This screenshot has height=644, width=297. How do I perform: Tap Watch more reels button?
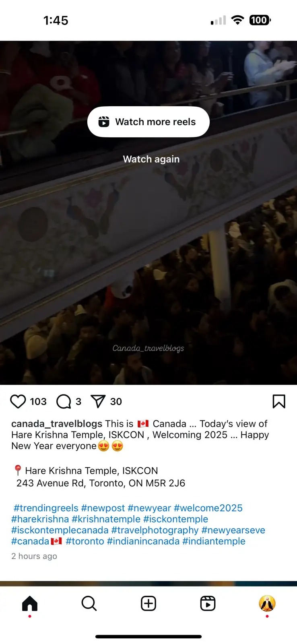(x=148, y=122)
